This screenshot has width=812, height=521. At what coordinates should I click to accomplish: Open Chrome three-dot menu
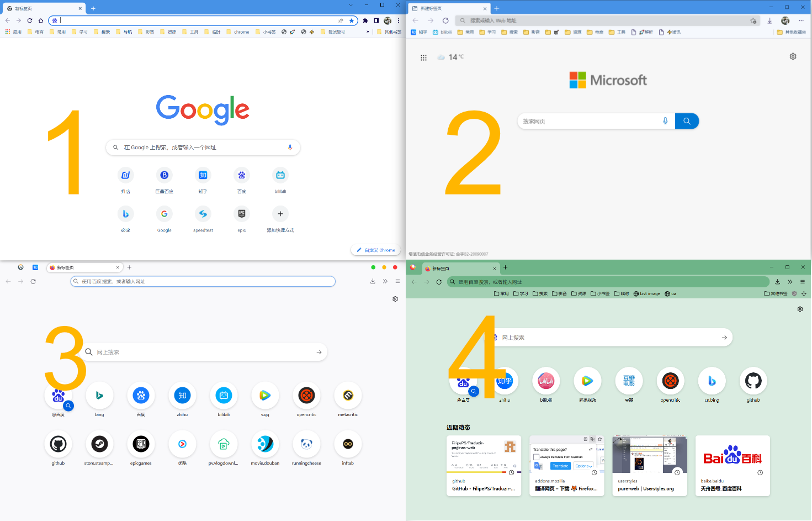[x=399, y=20]
